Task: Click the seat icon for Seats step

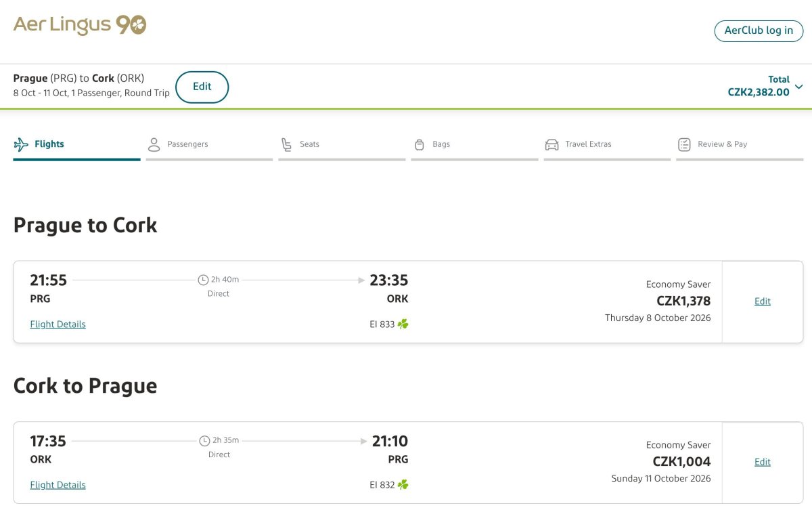Action: [287, 144]
